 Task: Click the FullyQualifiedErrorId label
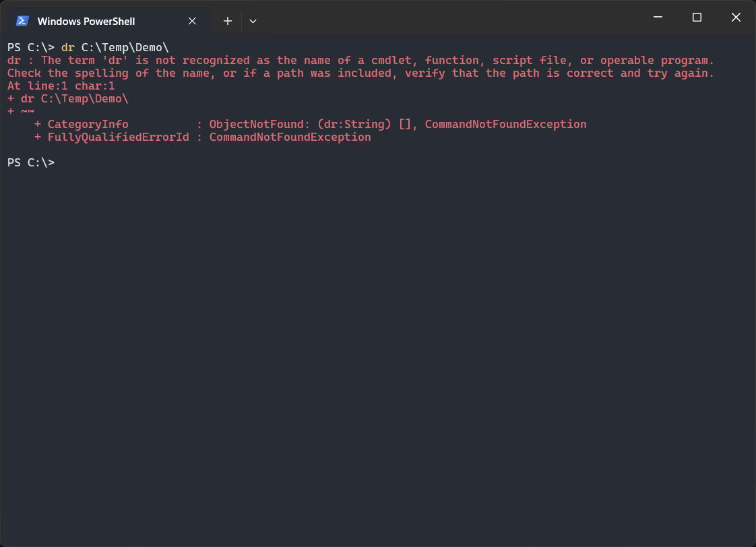point(118,137)
